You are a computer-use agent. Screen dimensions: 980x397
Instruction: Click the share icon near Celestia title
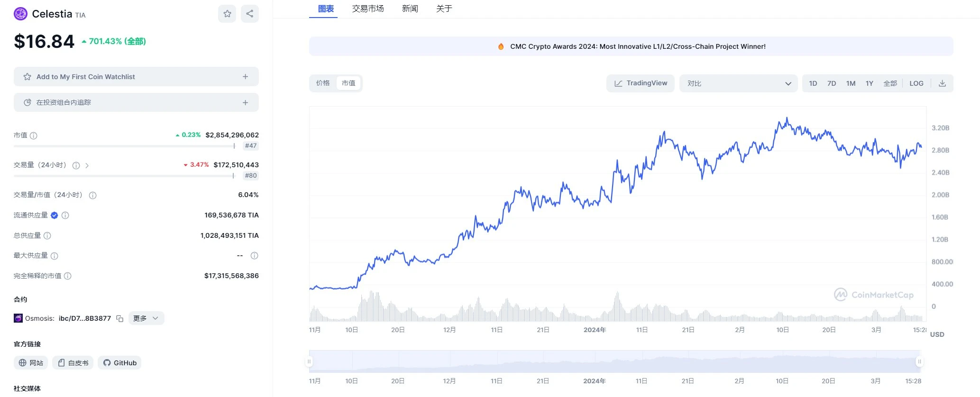point(250,14)
